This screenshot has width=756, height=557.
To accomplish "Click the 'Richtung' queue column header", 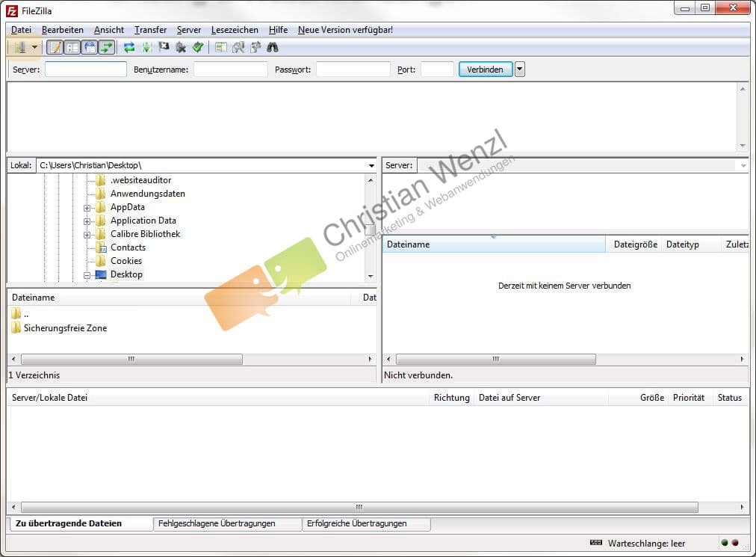I will [451, 398].
